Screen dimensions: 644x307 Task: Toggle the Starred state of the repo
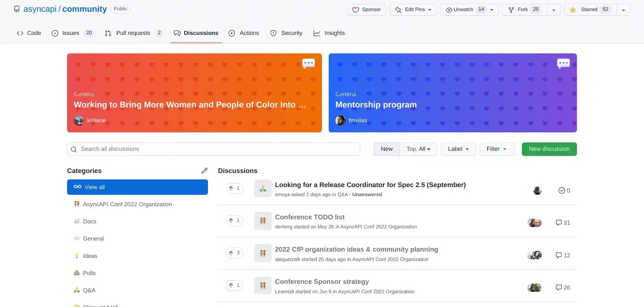pyautogui.click(x=589, y=9)
